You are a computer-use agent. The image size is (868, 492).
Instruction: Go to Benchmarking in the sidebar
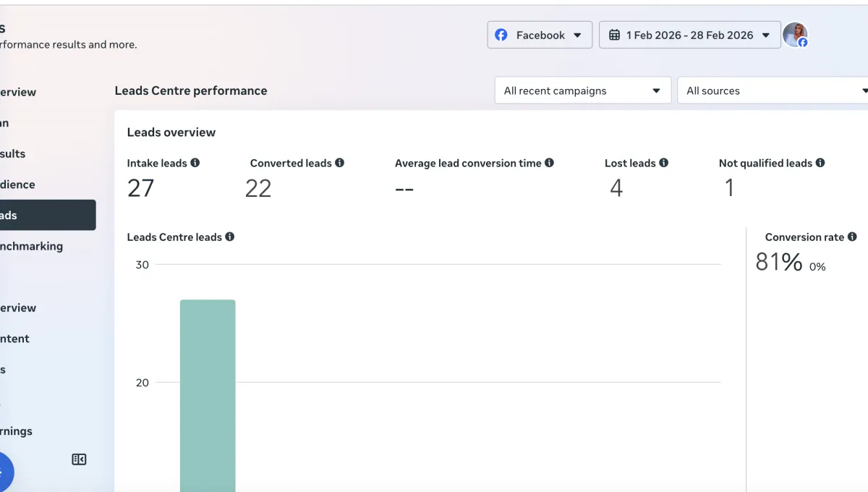pyautogui.click(x=33, y=246)
